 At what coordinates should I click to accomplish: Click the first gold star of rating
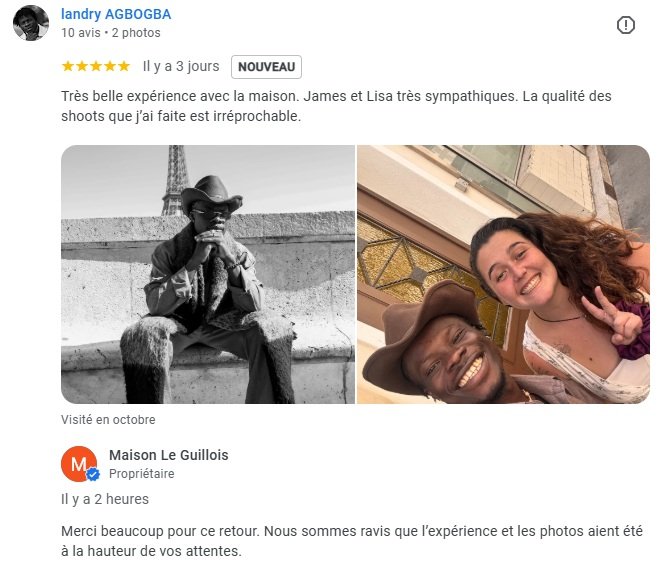[68, 66]
